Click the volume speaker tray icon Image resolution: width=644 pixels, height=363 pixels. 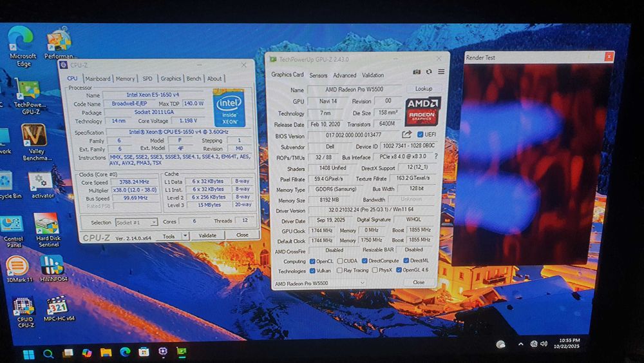tap(544, 344)
